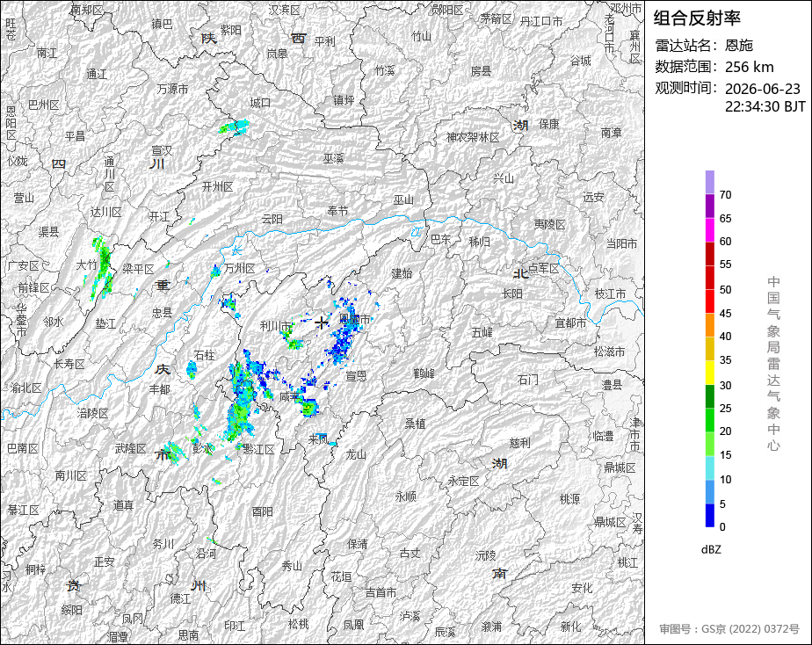The width and height of the screenshot is (812, 645).
Task: Click the '雷达站名' label
Action: [x=685, y=46]
